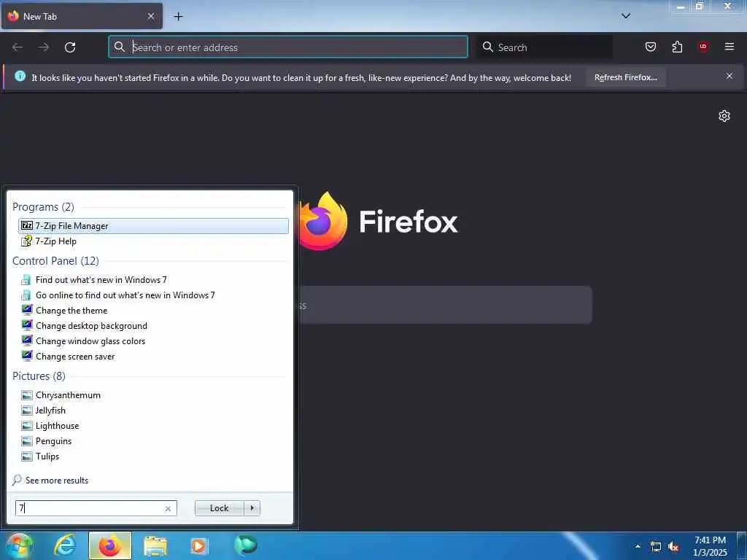Close the New Tab tab
Image resolution: width=747 pixels, height=560 pixels.
click(151, 16)
